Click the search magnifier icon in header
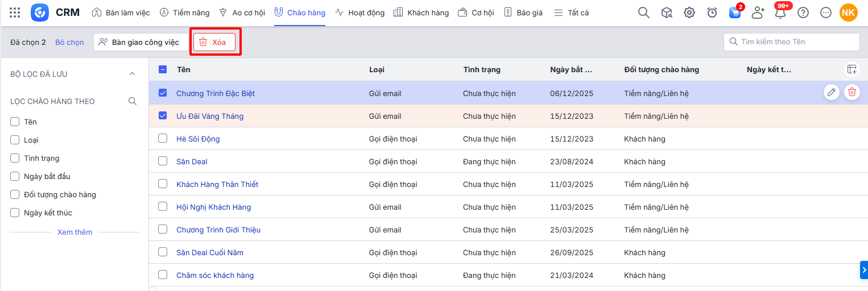868x291 pixels. pyautogui.click(x=643, y=13)
